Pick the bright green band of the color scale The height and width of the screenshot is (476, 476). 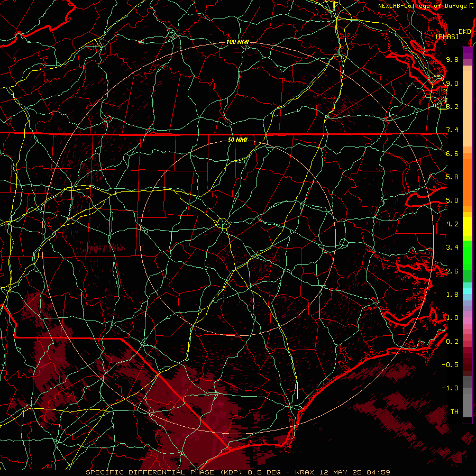point(467,255)
